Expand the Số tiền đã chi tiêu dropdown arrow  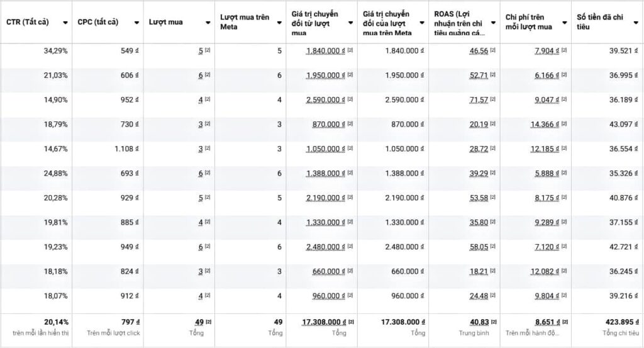tap(636, 23)
